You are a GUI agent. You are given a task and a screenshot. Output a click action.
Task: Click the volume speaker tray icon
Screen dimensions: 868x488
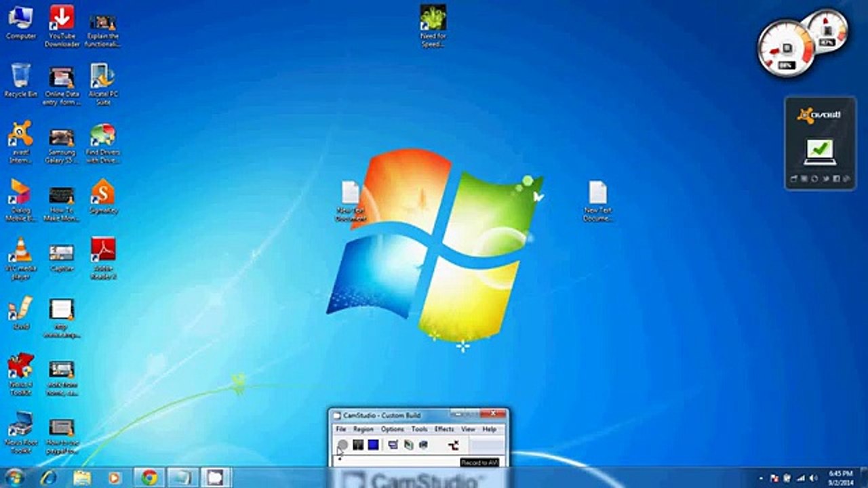(813, 478)
